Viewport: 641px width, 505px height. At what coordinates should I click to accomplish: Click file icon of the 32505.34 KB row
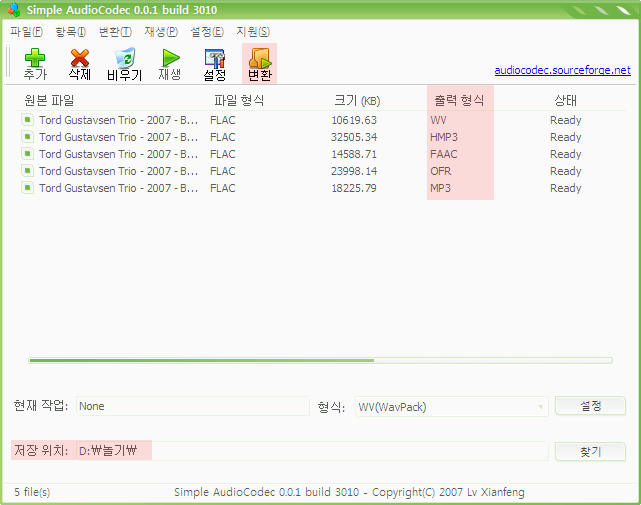pos(27,137)
